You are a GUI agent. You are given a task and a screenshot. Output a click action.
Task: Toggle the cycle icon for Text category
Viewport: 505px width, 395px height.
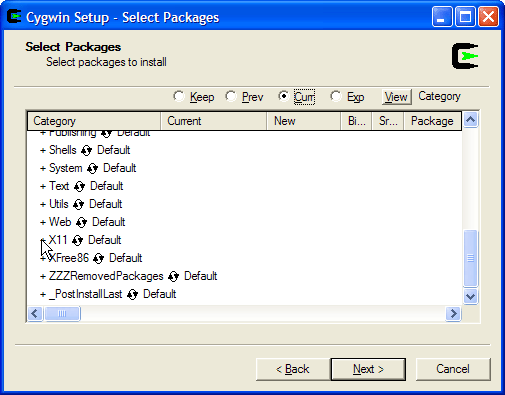79,187
